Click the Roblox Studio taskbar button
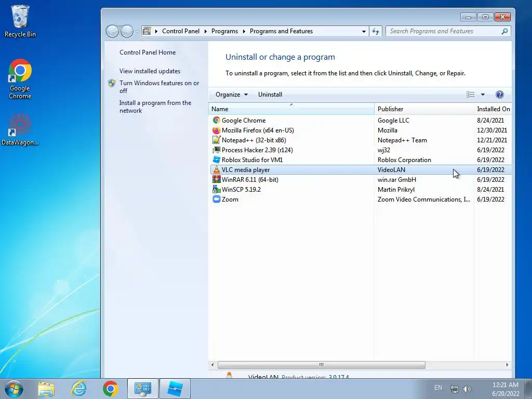Image resolution: width=532 pixels, height=399 pixels. point(175,389)
